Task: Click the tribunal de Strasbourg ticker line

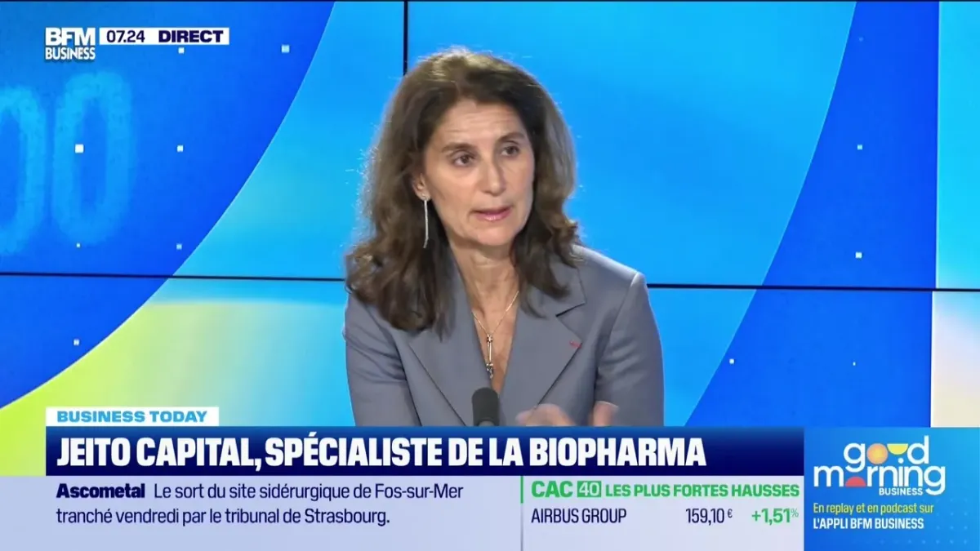Action: [x=225, y=516]
